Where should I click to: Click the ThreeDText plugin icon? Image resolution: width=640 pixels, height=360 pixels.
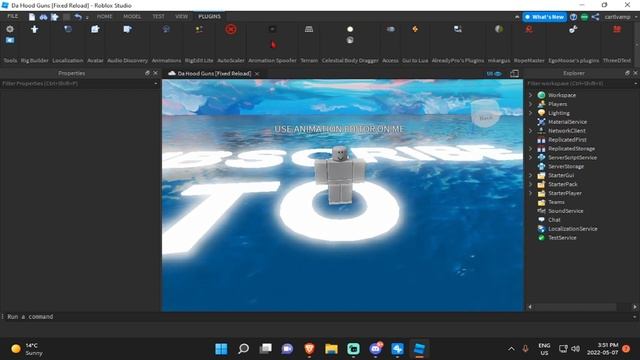tap(617, 29)
